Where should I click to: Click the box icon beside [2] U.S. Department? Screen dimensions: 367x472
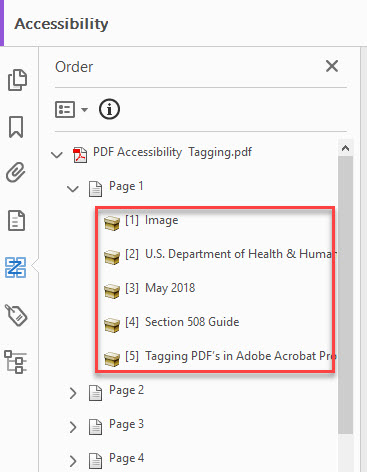point(112,257)
